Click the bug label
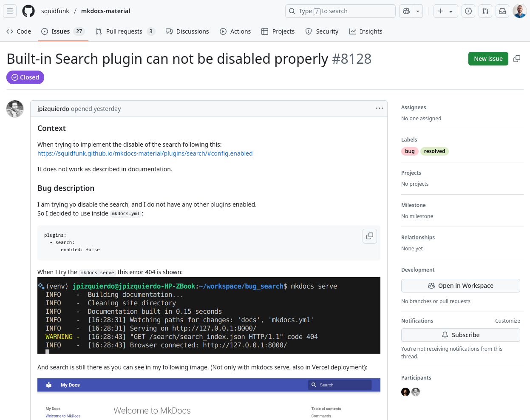530x420 pixels. click(x=410, y=151)
